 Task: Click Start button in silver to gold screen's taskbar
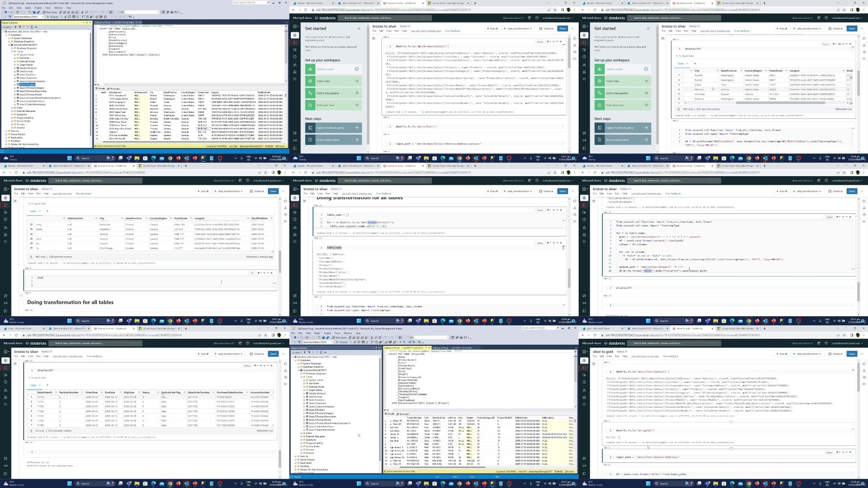(x=648, y=483)
